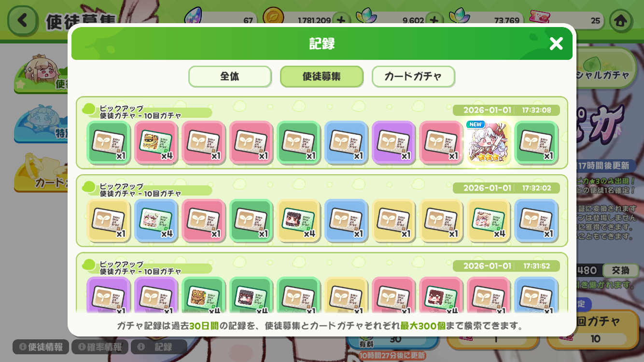Image resolution: width=644 pixels, height=362 pixels.
Task: Click the 2026-01-01 17:32:08 timestamp label
Action: (506, 110)
